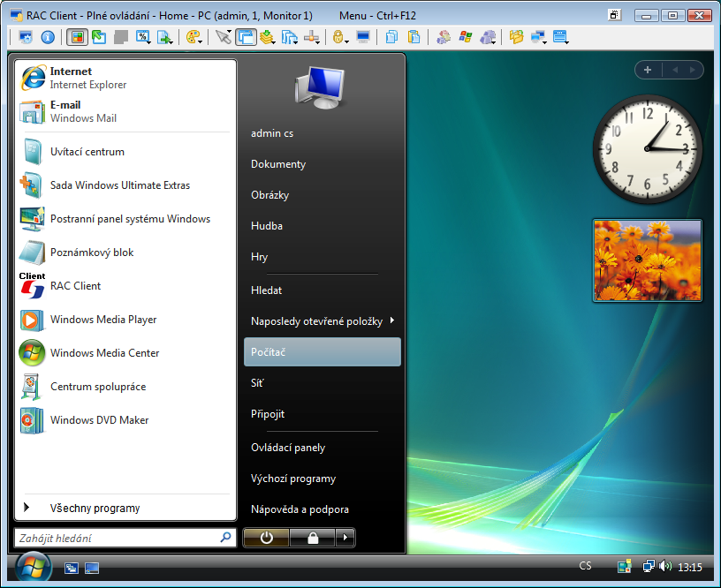Viewport: 721px width, 588px height.
Task: Click the users group toolbar icon
Action: 444,37
